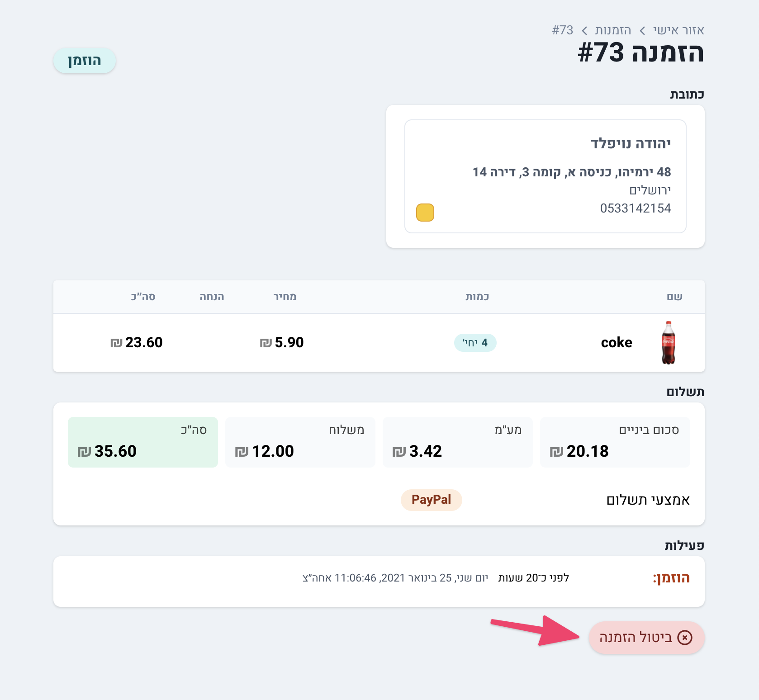
Task: Click the phone number 0533142154
Action: pos(636,208)
